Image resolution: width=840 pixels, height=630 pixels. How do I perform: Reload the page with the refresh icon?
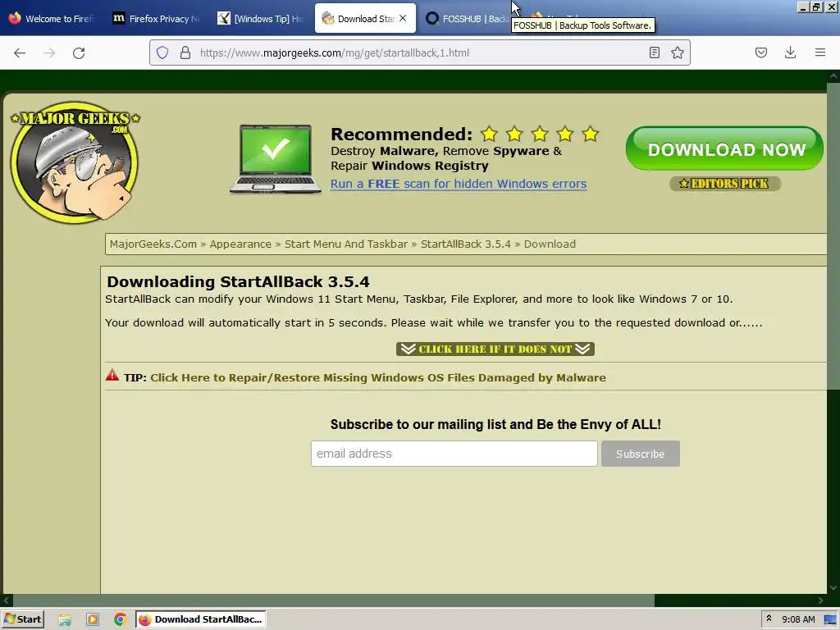point(79,53)
